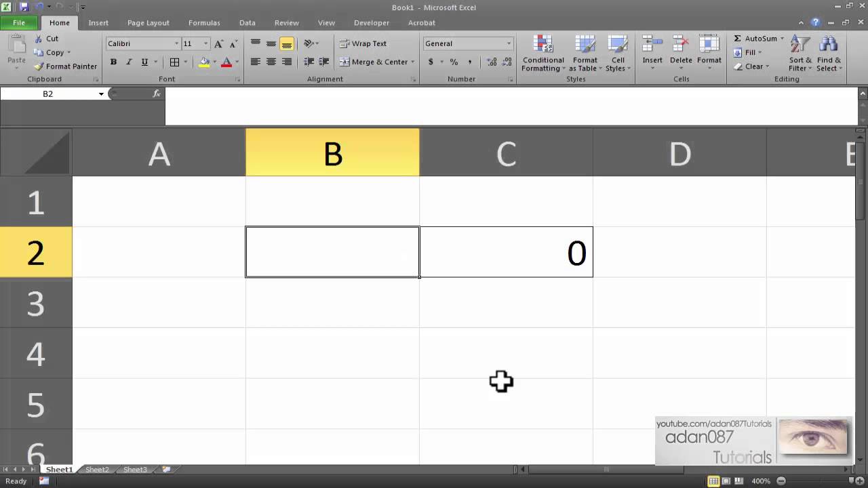Click the Conditional Formatting icon
Viewport: 868px width, 488px height.
coord(543,45)
